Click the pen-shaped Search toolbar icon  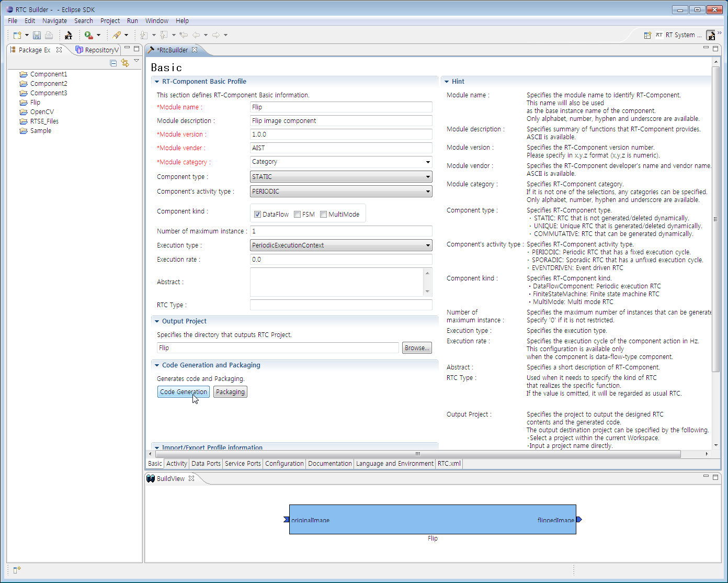tap(117, 35)
